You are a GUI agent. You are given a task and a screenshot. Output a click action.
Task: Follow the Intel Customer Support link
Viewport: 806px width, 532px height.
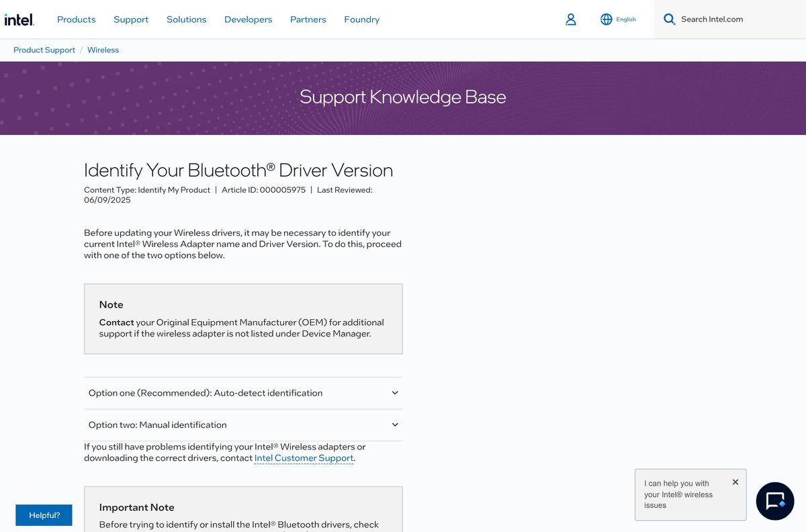pyautogui.click(x=304, y=458)
